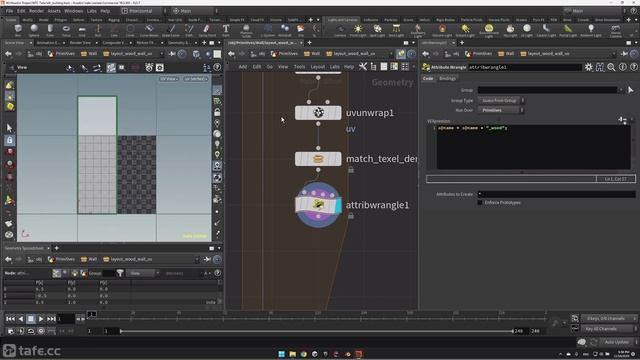Open the Render menu
The image size is (640, 360).
(36, 11)
